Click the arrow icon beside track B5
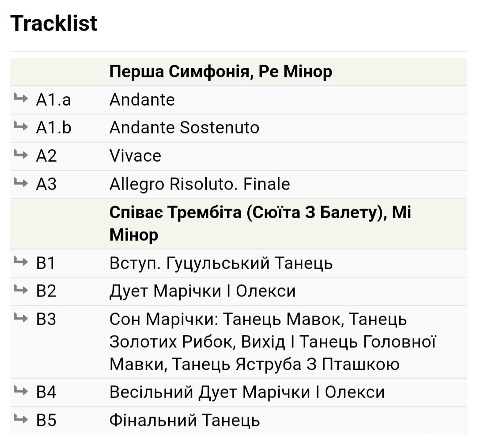 coord(21,418)
